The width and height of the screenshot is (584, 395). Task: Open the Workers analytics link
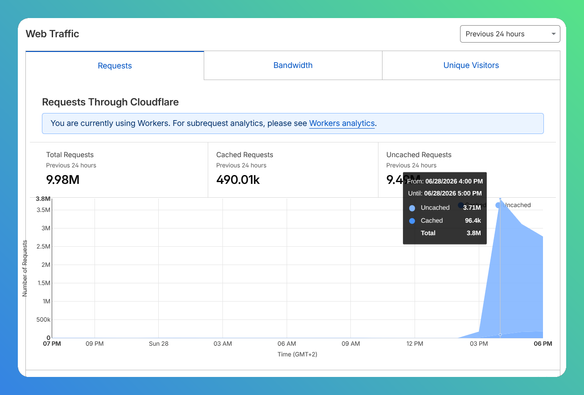(x=342, y=123)
